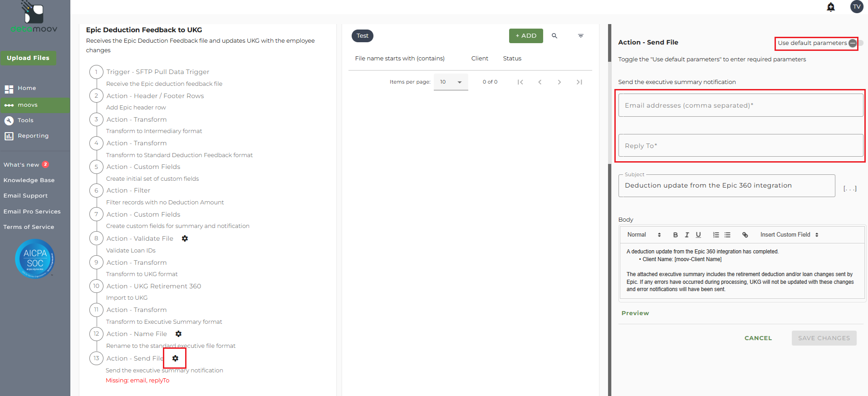Viewport: 868px width, 396px height.
Task: Select step 2 Action - Header / Footer Rows
Action: tap(155, 96)
